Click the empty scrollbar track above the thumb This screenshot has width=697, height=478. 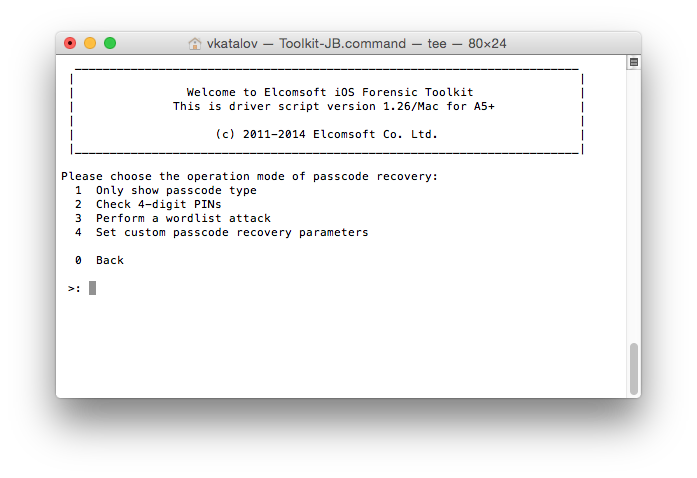point(632,200)
